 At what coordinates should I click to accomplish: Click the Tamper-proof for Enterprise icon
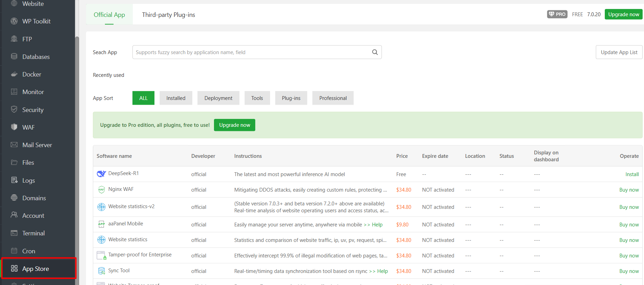coord(101,255)
